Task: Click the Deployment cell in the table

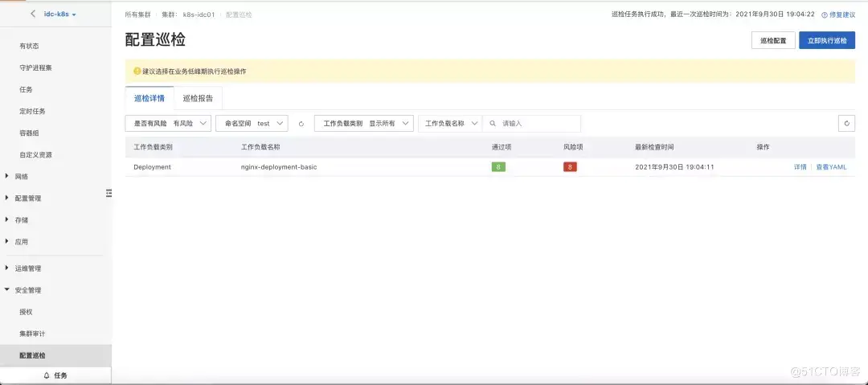Action: [x=152, y=166]
